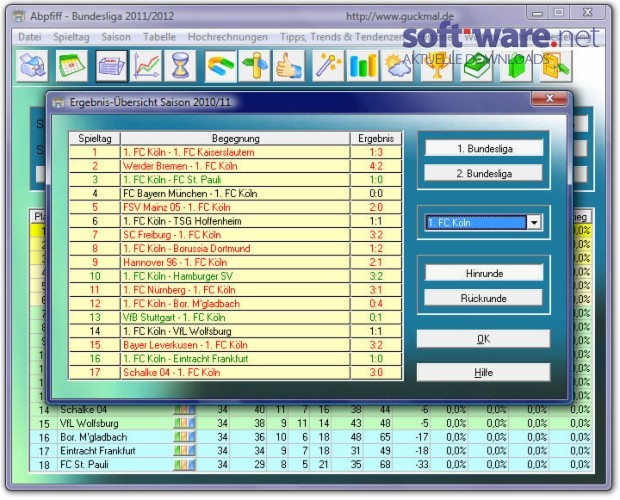Open the bar chart statistics icon
Image resolution: width=620 pixels, height=500 pixels.
[363, 66]
